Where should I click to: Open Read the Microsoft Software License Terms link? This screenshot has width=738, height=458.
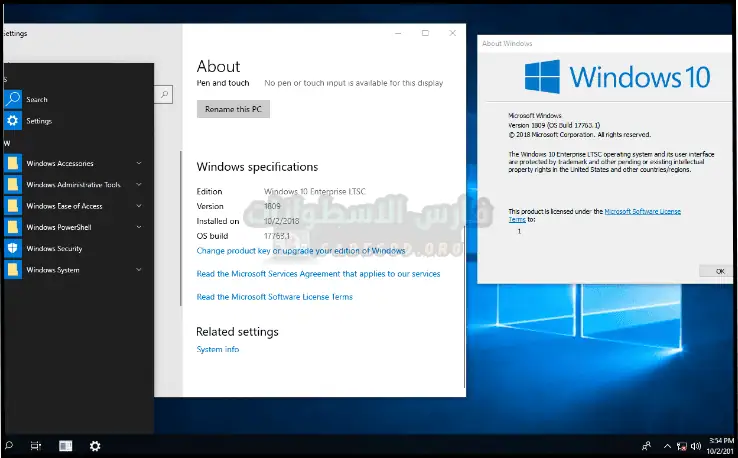(274, 297)
